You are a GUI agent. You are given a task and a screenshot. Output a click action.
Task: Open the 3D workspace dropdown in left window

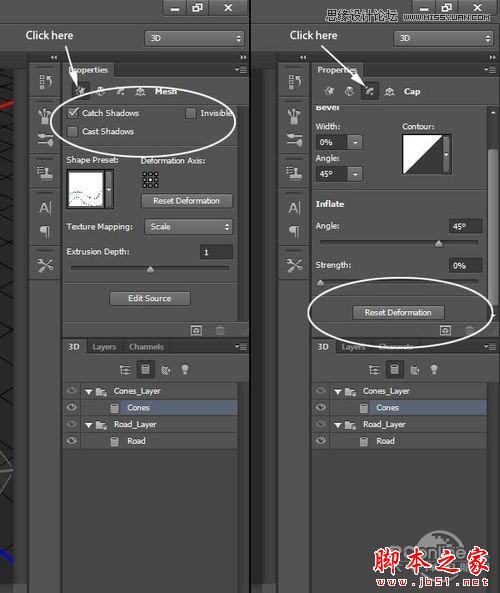click(194, 38)
